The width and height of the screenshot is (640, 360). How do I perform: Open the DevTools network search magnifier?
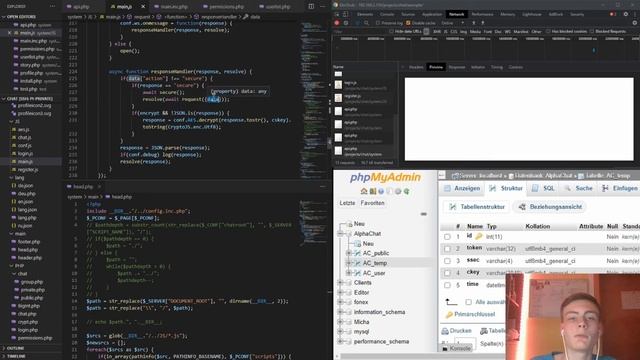pyautogui.click(x=366, y=23)
